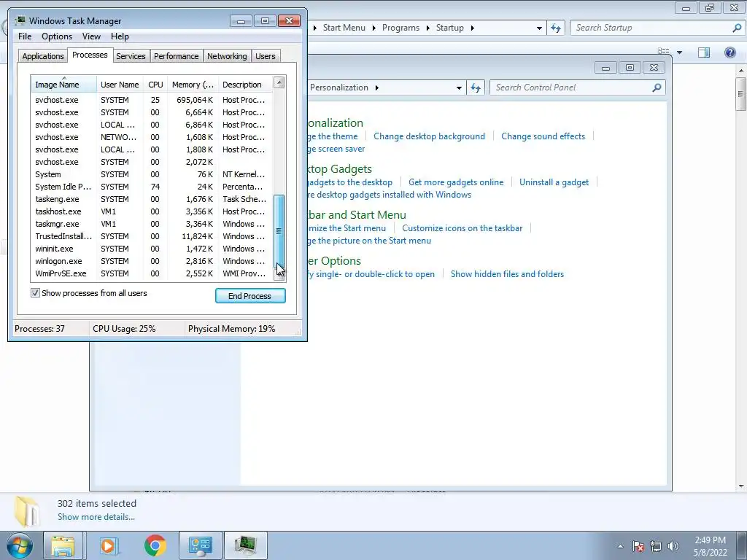Open the File menu in Task Manager
Image resolution: width=747 pixels, height=560 pixels.
tap(25, 36)
